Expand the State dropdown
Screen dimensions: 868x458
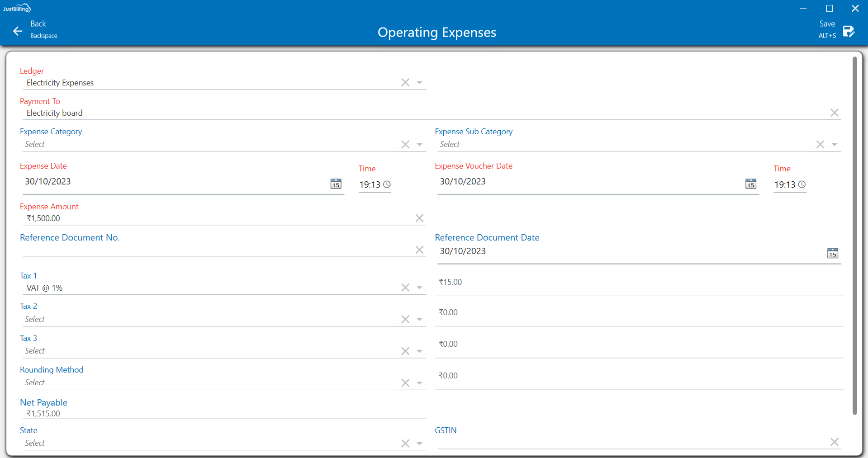coord(420,444)
